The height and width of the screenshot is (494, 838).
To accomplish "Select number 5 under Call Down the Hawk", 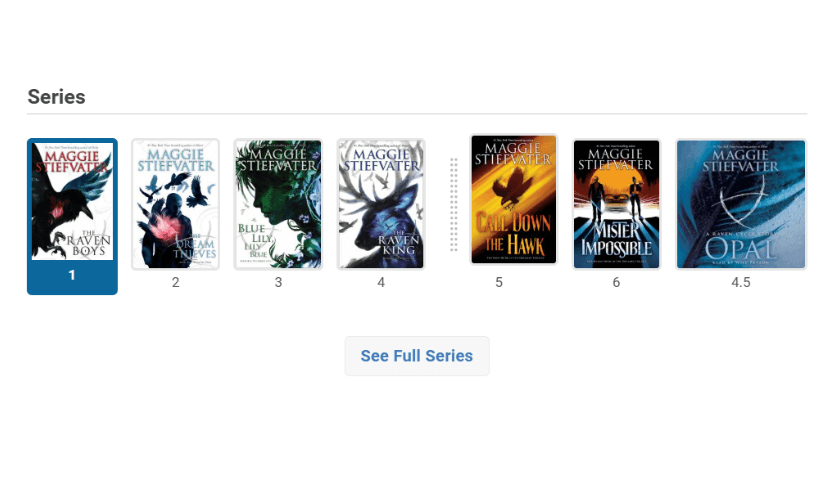I will click(x=499, y=282).
